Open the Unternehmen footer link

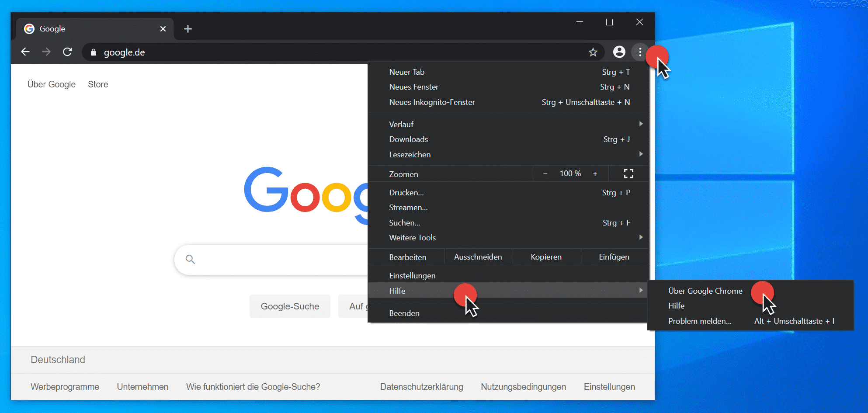[x=142, y=387]
